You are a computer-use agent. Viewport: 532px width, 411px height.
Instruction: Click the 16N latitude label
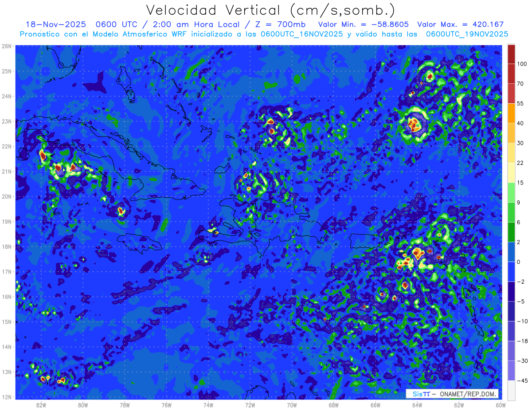pos(7,297)
